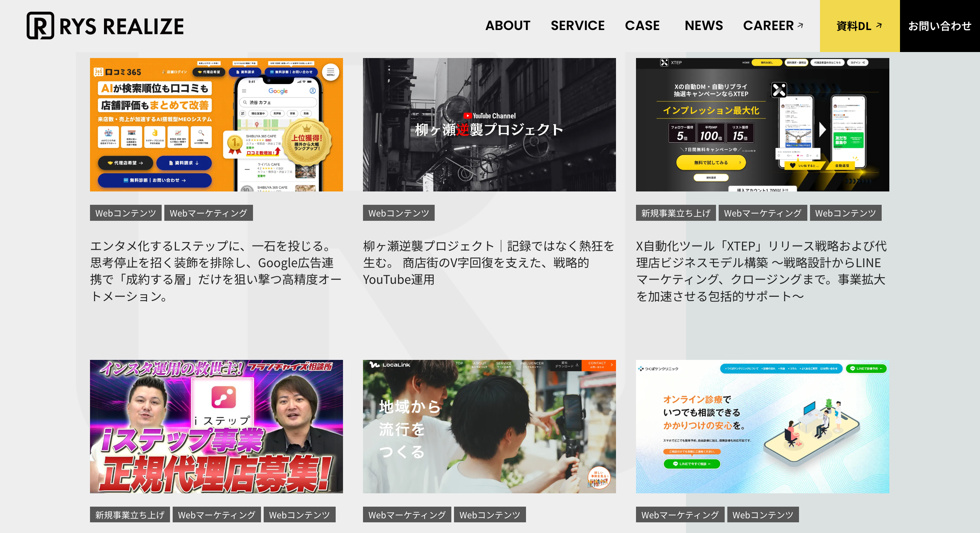
Task: Click the yellow 資料DL button
Action: click(859, 26)
